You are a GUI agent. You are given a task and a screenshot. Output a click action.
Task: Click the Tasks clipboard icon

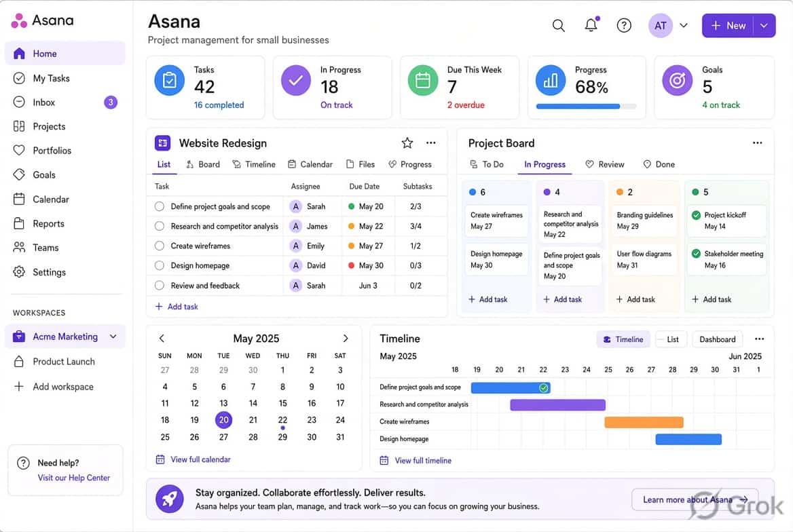[170, 80]
